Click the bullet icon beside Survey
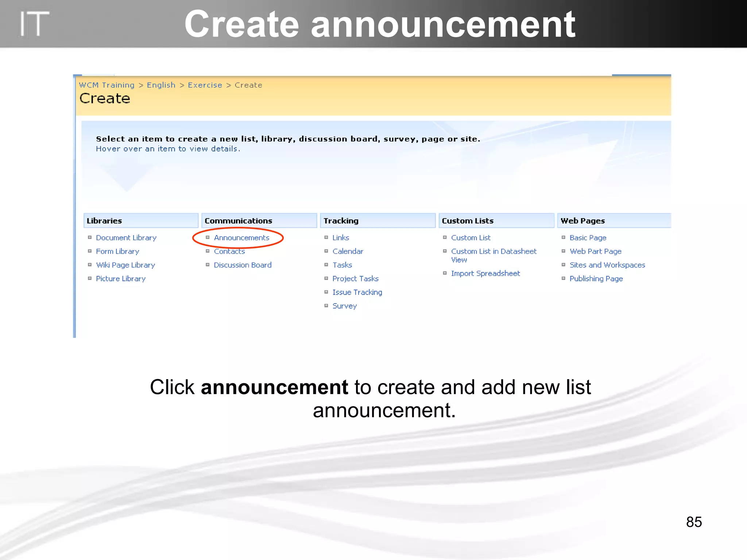Screen dimensions: 747x560 click(x=326, y=306)
